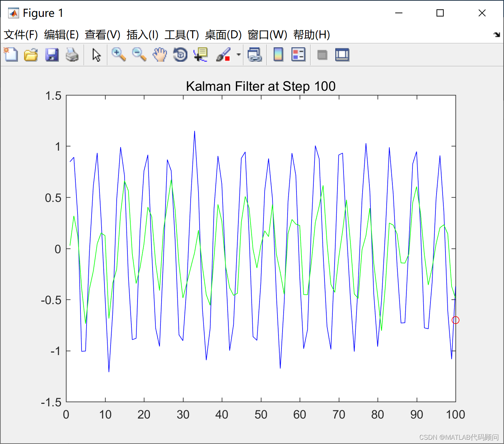
Task: Hide the plot tools
Action: pyautogui.click(x=322, y=55)
